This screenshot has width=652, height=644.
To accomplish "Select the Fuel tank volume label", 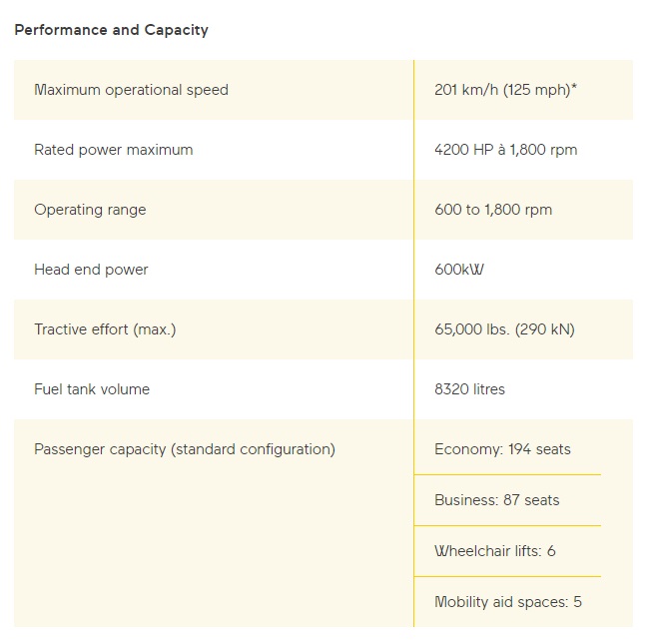I will (92, 389).
